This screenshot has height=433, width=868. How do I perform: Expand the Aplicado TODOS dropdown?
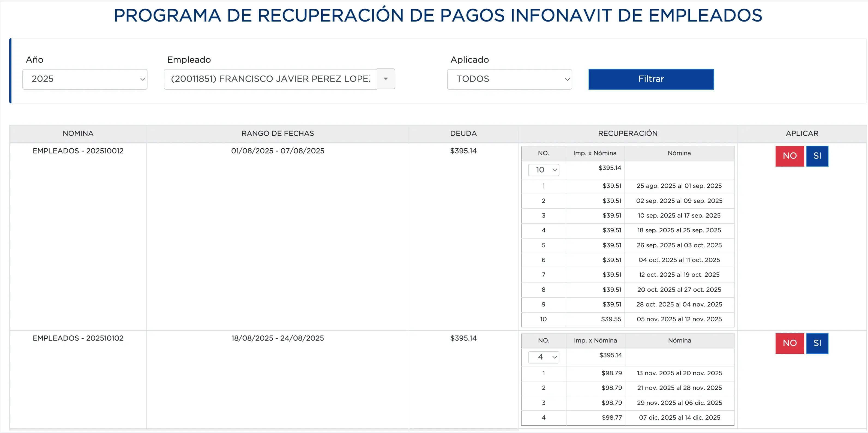point(509,79)
